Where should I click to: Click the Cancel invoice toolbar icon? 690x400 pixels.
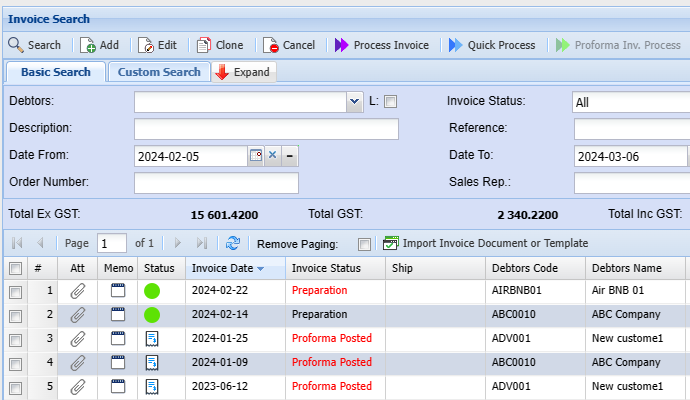pyautogui.click(x=271, y=45)
